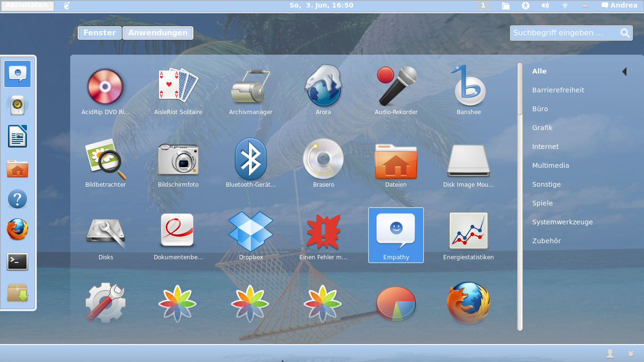Open package installer icon in the dash
Image resolution: width=644 pixels, height=362 pixels.
click(17, 293)
